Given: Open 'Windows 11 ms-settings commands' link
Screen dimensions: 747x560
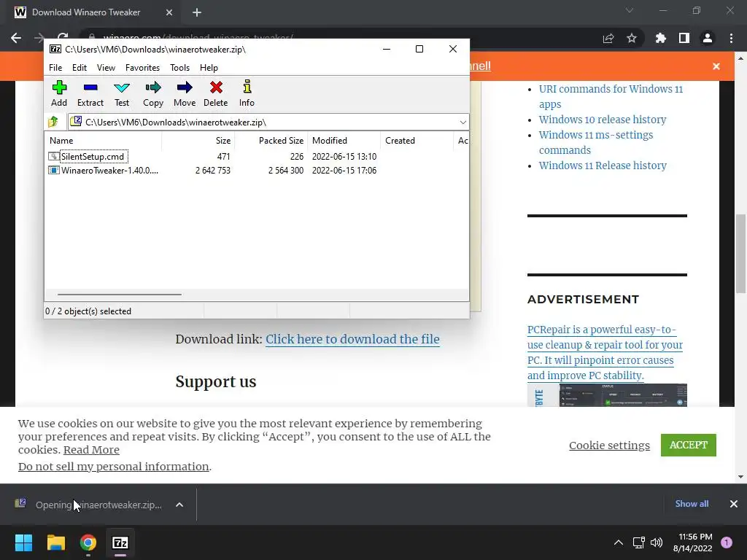Looking at the screenshot, I should click(x=595, y=142).
